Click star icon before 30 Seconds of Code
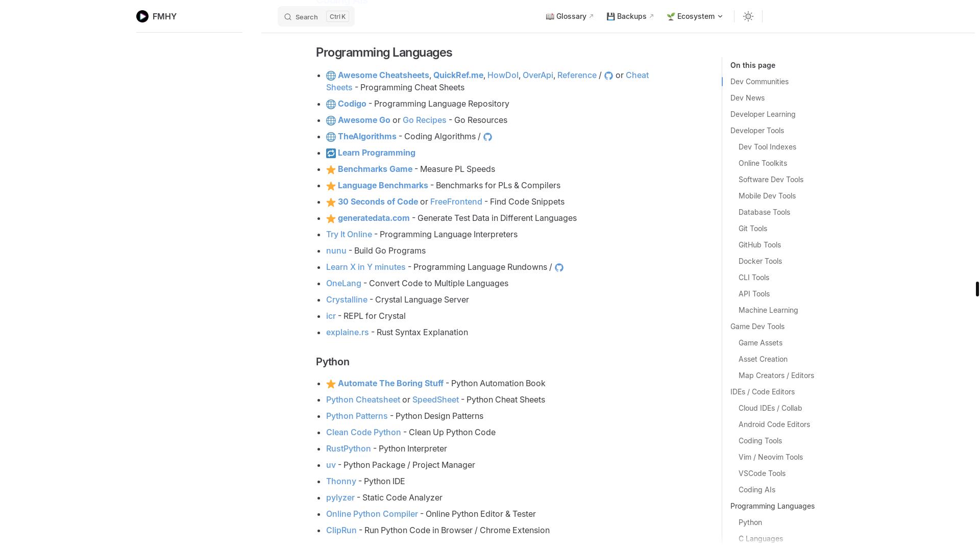This screenshot has height=551, width=980. [x=331, y=202]
